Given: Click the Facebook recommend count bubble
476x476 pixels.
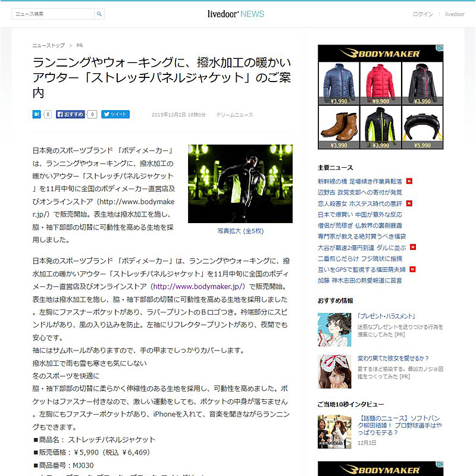Looking at the screenshot, I should [92, 114].
